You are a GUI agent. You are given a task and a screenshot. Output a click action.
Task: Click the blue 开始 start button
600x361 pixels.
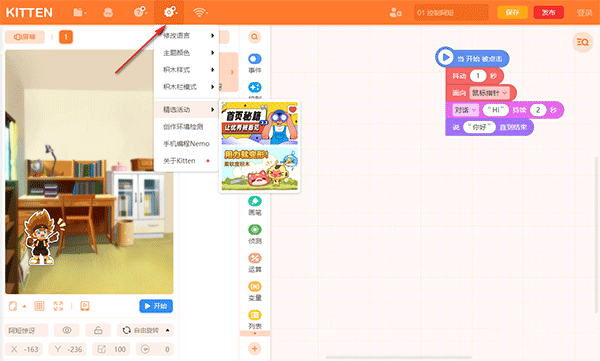tap(156, 306)
